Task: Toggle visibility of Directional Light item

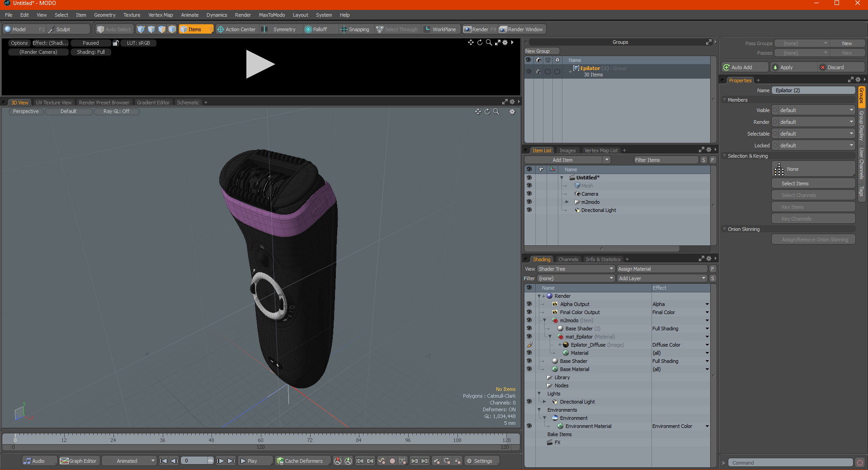Action: click(529, 210)
